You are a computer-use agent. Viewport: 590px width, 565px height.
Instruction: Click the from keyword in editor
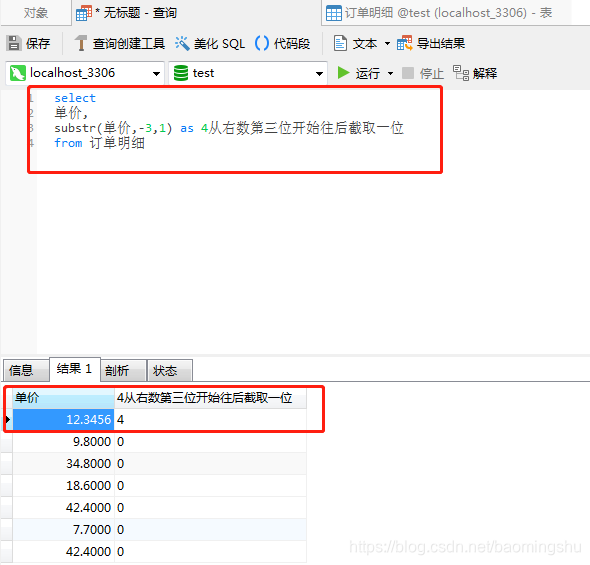pyautogui.click(x=68, y=143)
